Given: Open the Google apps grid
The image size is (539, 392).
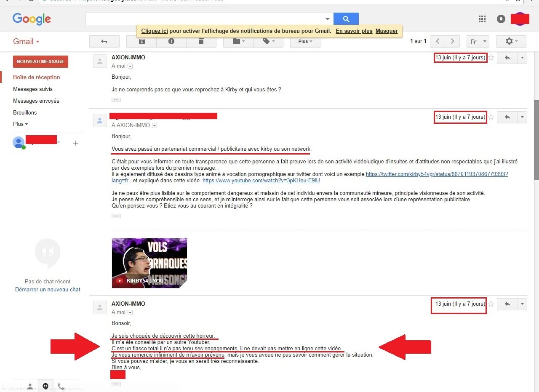Looking at the screenshot, I should [482, 19].
